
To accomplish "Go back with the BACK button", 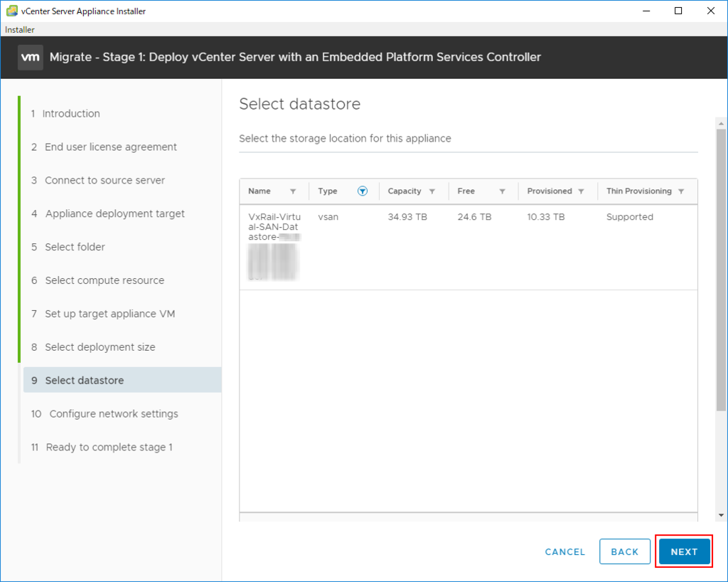I will [x=625, y=551].
